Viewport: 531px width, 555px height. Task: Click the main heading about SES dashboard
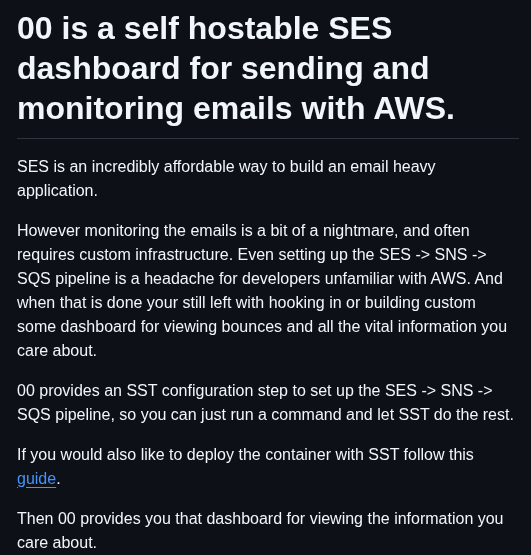point(236,68)
